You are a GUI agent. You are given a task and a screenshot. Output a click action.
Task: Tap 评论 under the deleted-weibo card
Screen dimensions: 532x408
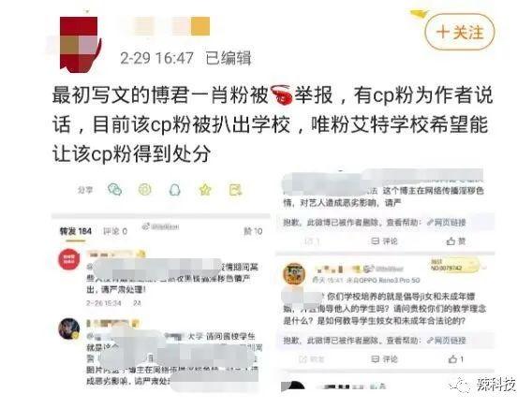pos(384,241)
